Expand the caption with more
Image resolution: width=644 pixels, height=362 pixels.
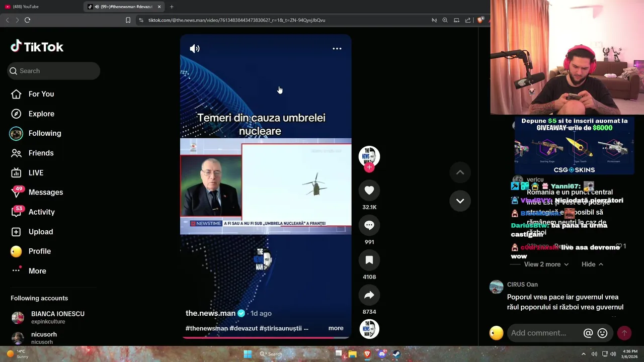tap(336, 328)
